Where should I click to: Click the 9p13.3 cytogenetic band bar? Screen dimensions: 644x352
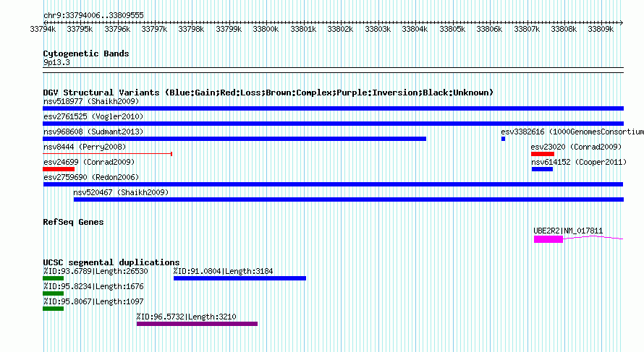point(333,70)
